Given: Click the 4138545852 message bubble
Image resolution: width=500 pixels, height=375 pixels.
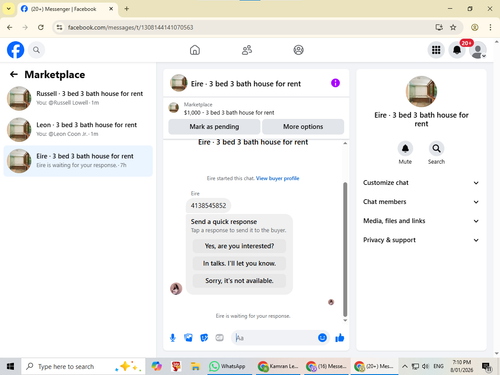Looking at the screenshot, I should 208,206.
